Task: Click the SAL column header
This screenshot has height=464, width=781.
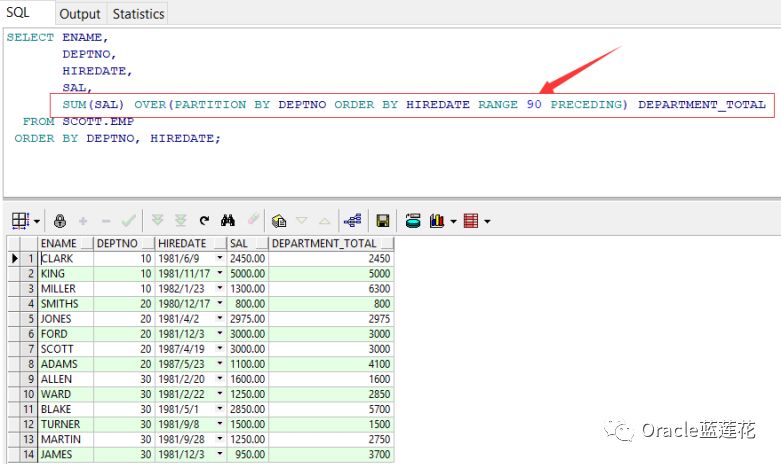Action: point(248,243)
